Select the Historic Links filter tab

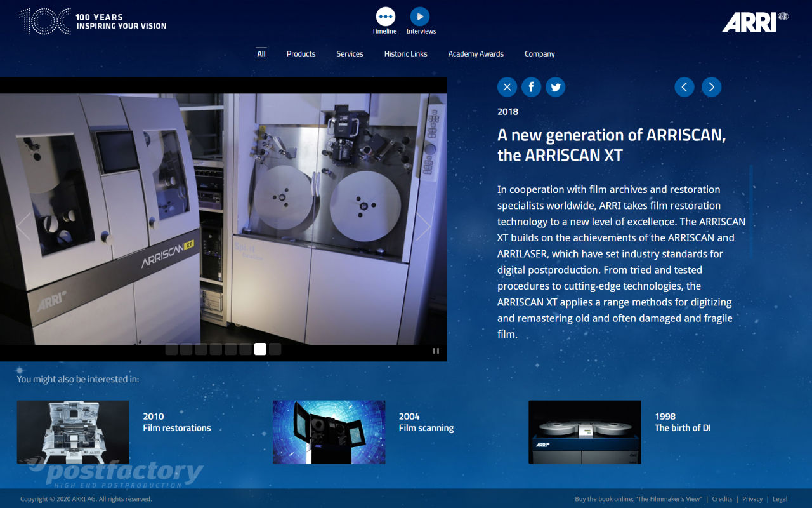point(406,54)
